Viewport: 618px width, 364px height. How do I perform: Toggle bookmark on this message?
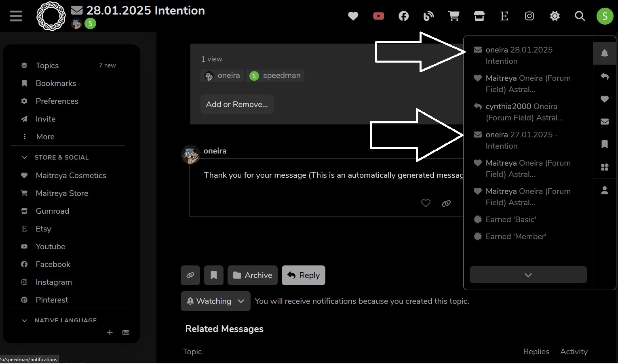(214, 275)
